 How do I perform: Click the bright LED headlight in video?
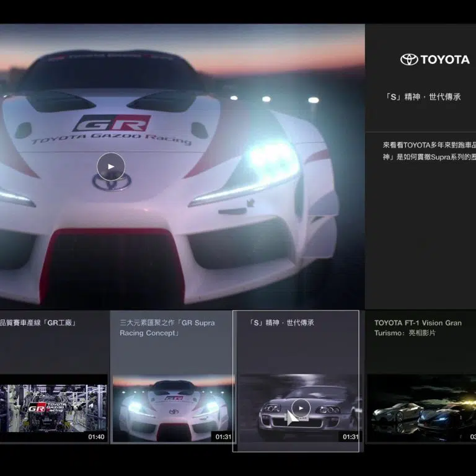click(x=273, y=163)
